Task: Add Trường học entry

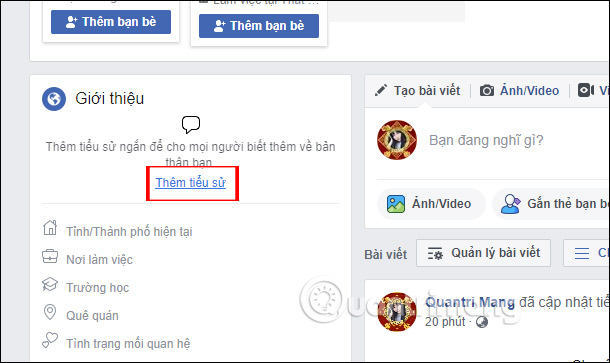Action: 97,288
